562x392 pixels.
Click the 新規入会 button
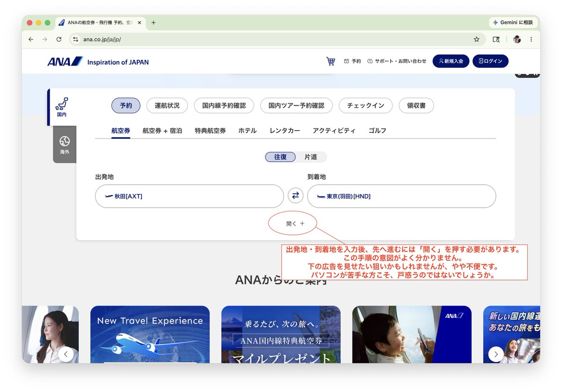[451, 61]
